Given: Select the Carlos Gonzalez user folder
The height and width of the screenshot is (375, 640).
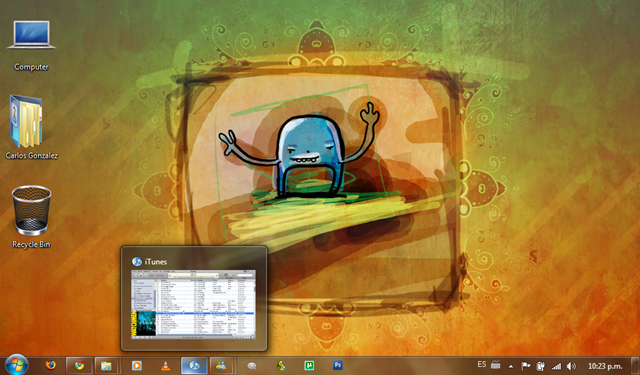Looking at the screenshot, I should (x=31, y=126).
